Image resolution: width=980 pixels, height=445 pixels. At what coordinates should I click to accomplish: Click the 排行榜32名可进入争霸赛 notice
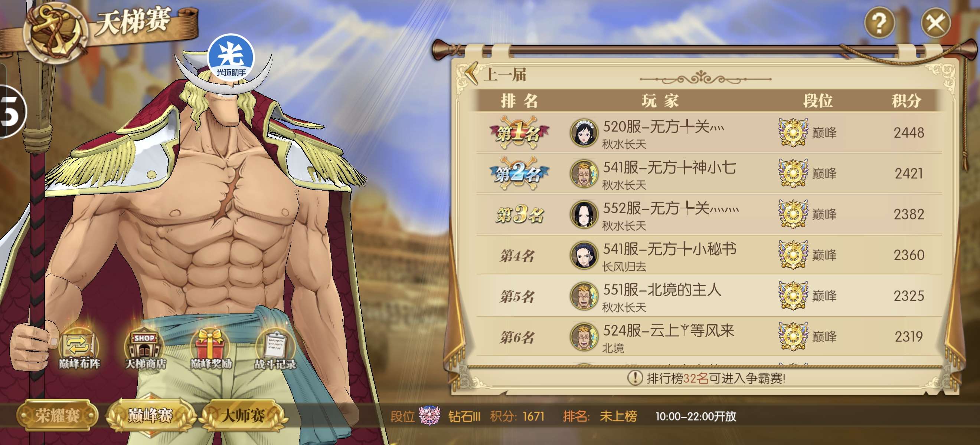point(706,378)
